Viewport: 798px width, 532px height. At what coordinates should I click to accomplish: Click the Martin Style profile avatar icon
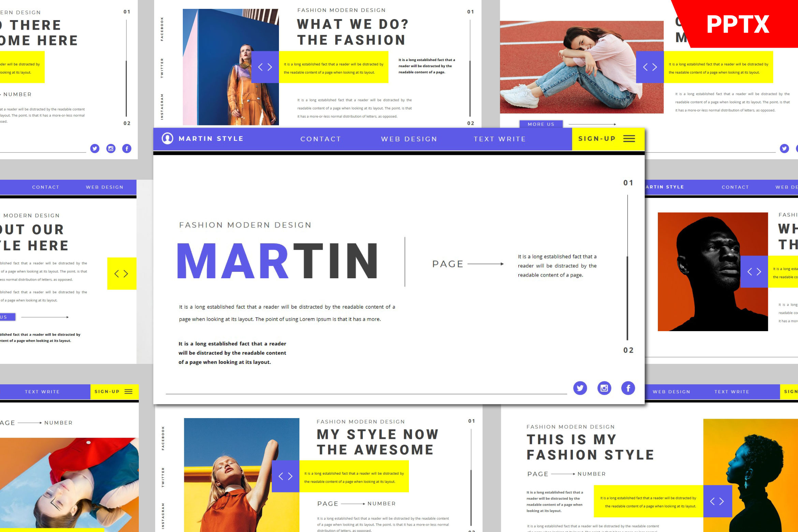pyautogui.click(x=167, y=138)
